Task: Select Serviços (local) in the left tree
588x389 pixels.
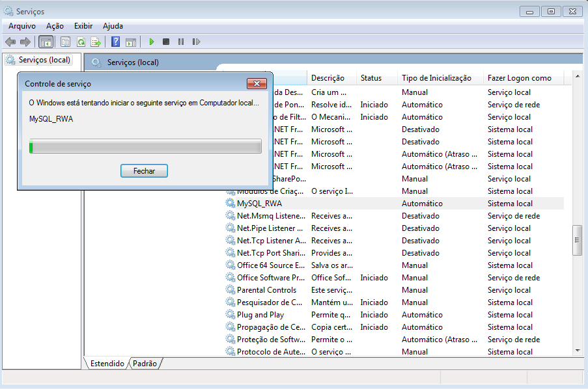Action: coord(38,60)
